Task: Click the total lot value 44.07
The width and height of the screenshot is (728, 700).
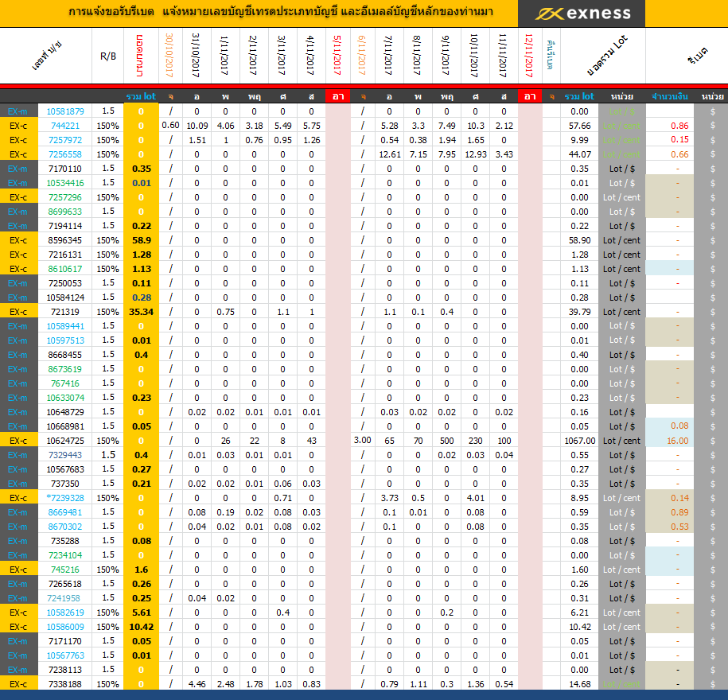Action: coord(579,154)
